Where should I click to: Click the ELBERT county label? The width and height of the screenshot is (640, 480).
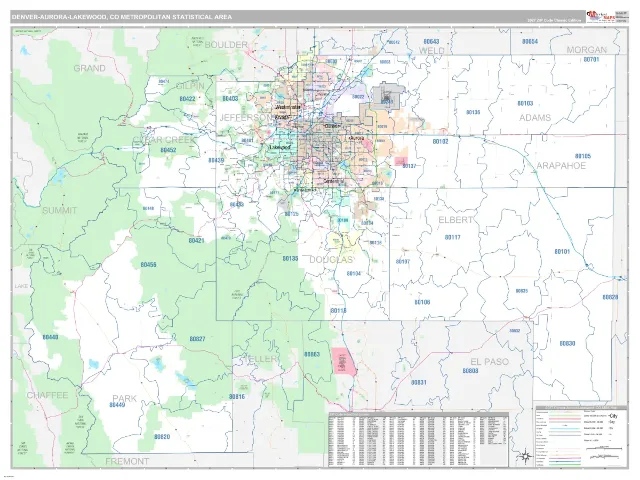click(x=456, y=220)
